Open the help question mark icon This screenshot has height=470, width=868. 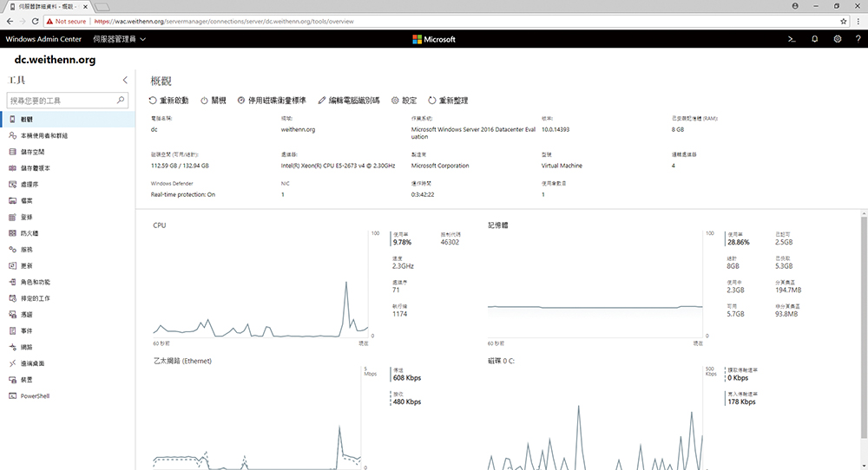[858, 39]
